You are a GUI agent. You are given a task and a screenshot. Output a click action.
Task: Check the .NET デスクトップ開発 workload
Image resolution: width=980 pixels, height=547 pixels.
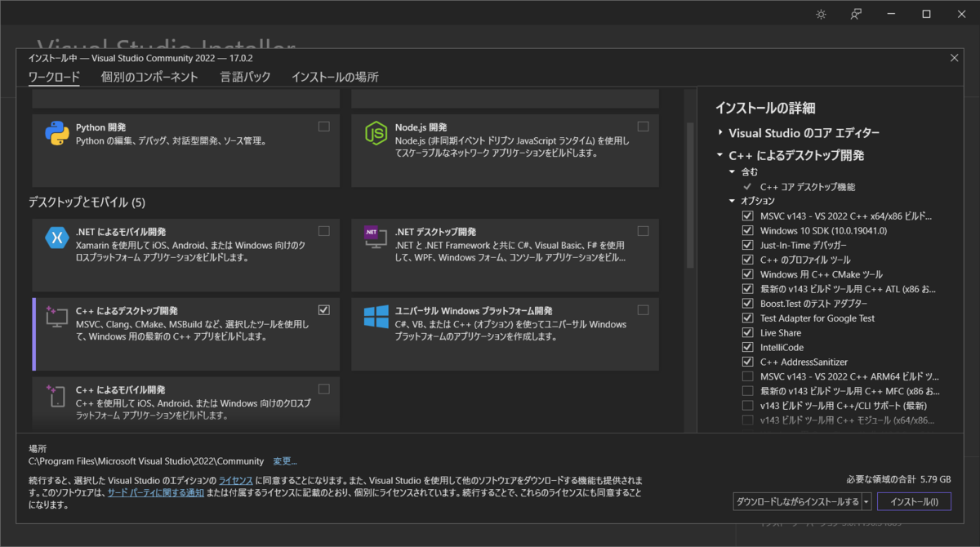(644, 231)
